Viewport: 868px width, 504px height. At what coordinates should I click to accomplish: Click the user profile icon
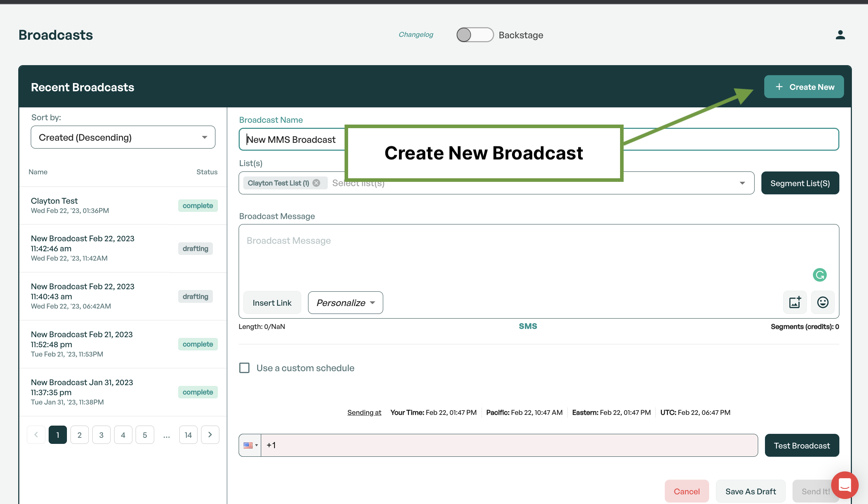pos(840,35)
